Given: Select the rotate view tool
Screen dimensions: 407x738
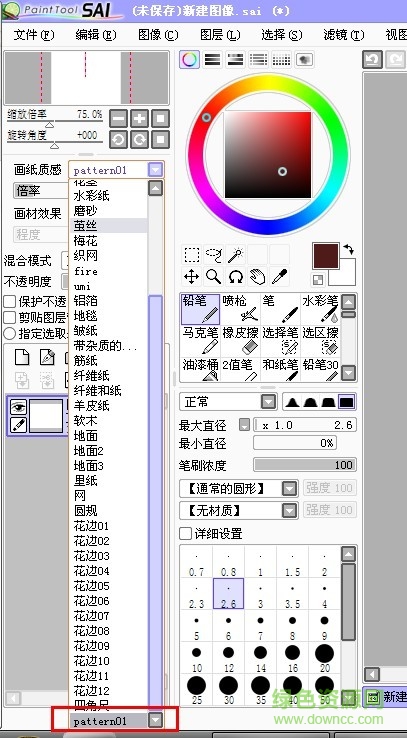Looking at the screenshot, I should coord(235,277).
